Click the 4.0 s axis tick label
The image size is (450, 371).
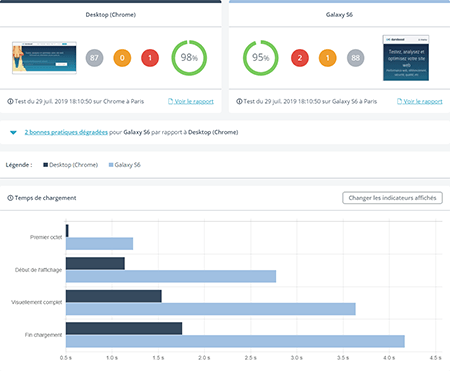click(x=389, y=358)
